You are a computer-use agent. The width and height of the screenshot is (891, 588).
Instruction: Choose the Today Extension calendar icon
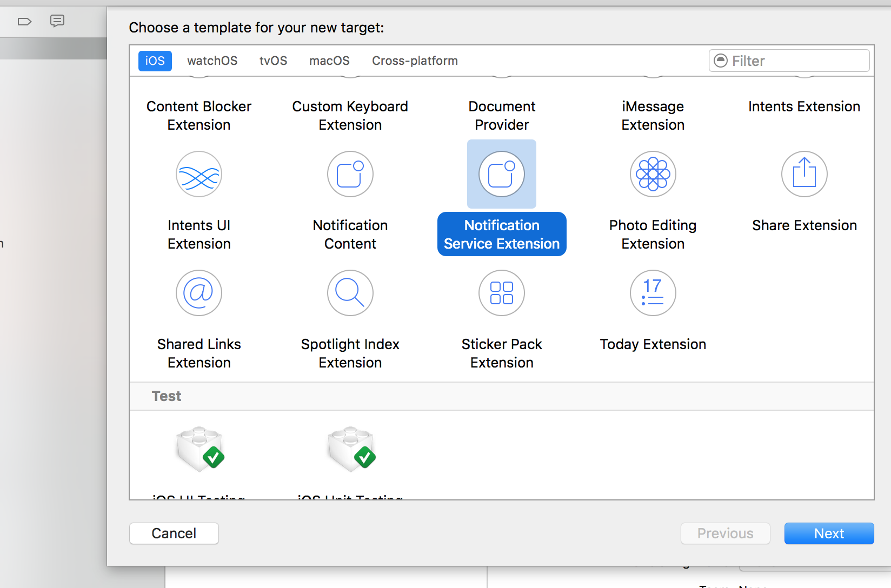pyautogui.click(x=653, y=293)
